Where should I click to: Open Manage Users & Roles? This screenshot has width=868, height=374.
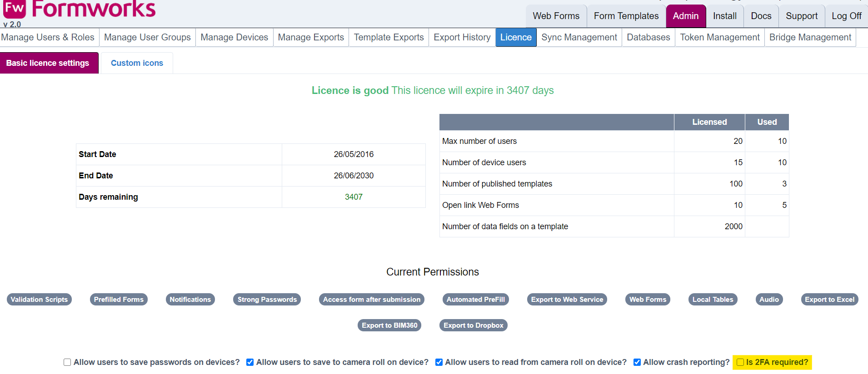pyautogui.click(x=48, y=37)
